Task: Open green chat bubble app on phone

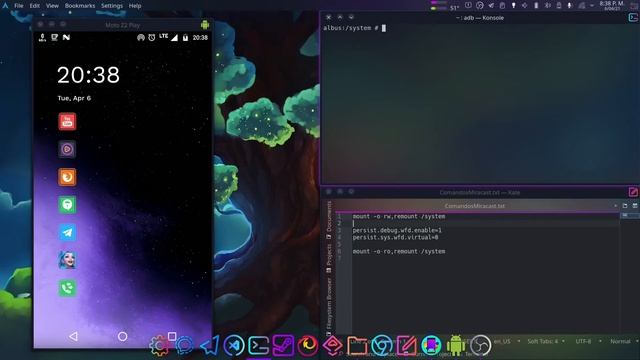Action: (67, 205)
